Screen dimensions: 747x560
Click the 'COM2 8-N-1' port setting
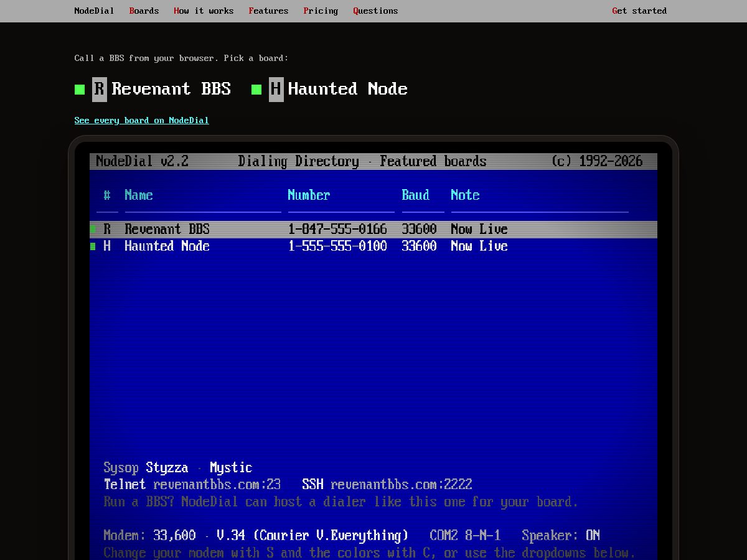pos(465,536)
